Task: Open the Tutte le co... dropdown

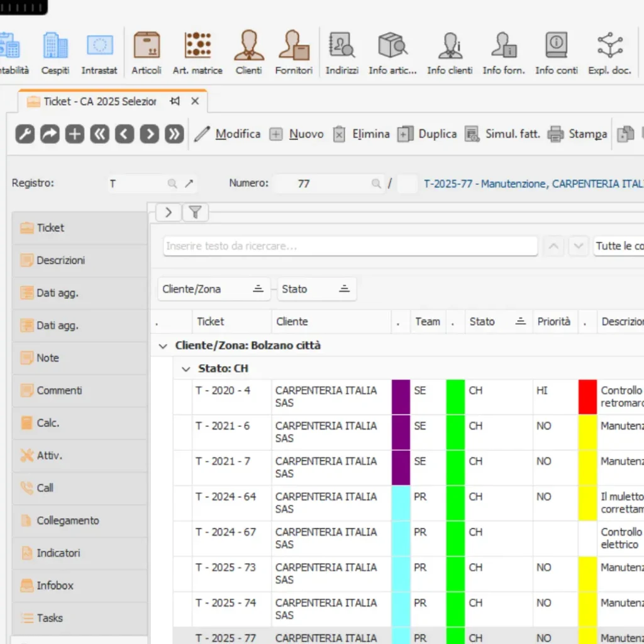Action: (619, 246)
